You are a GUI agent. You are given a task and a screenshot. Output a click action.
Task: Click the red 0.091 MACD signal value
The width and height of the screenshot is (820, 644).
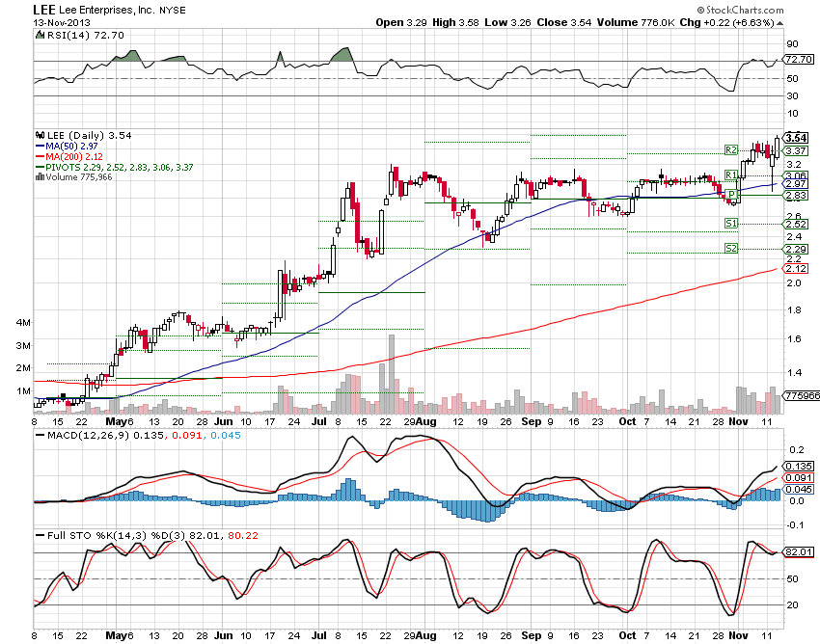[x=187, y=436]
